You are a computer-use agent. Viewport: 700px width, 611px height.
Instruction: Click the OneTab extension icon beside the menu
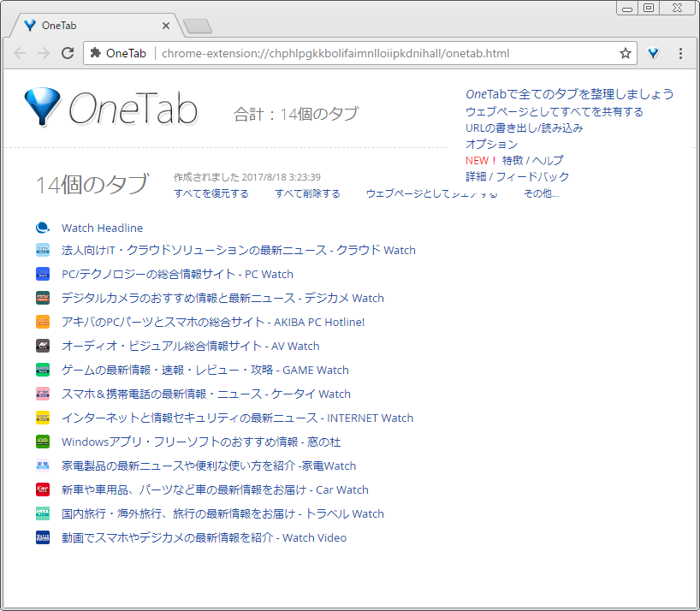point(652,53)
